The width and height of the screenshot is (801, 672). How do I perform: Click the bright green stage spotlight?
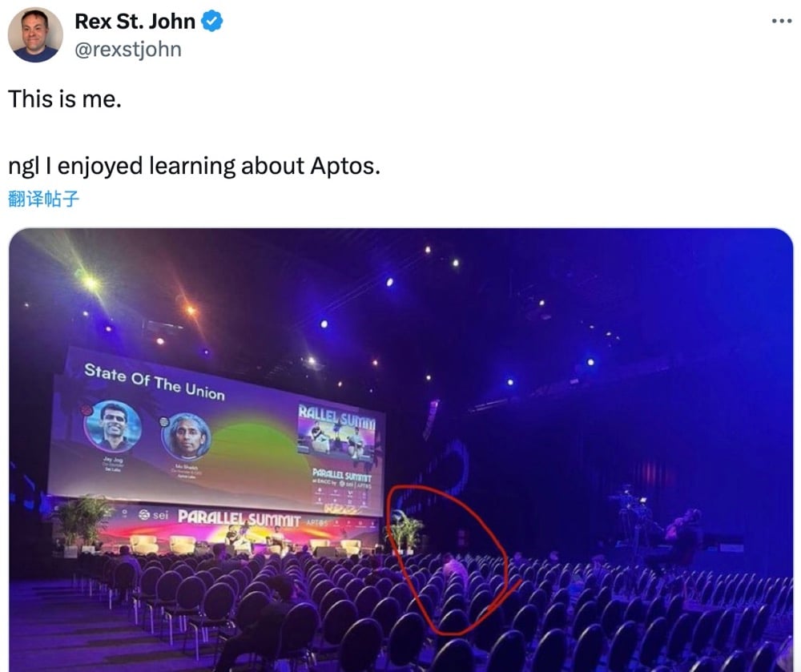point(91,282)
